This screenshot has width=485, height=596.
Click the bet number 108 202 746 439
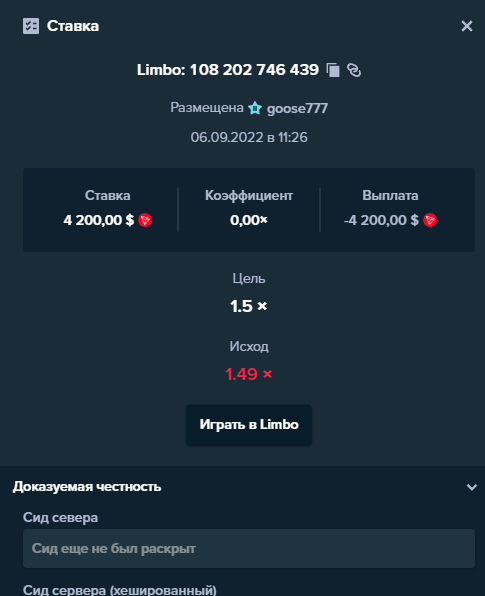click(254, 70)
